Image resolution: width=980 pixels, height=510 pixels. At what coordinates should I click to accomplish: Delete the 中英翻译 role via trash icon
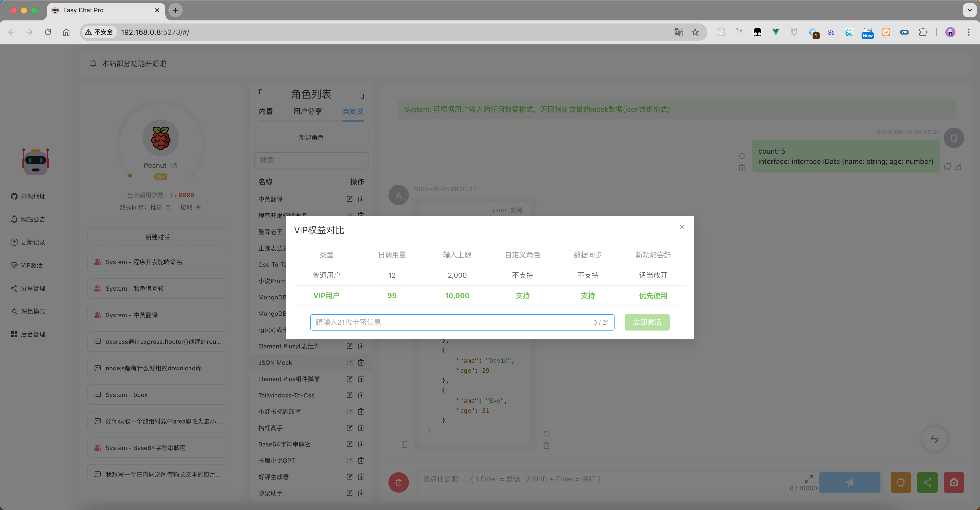(x=361, y=199)
